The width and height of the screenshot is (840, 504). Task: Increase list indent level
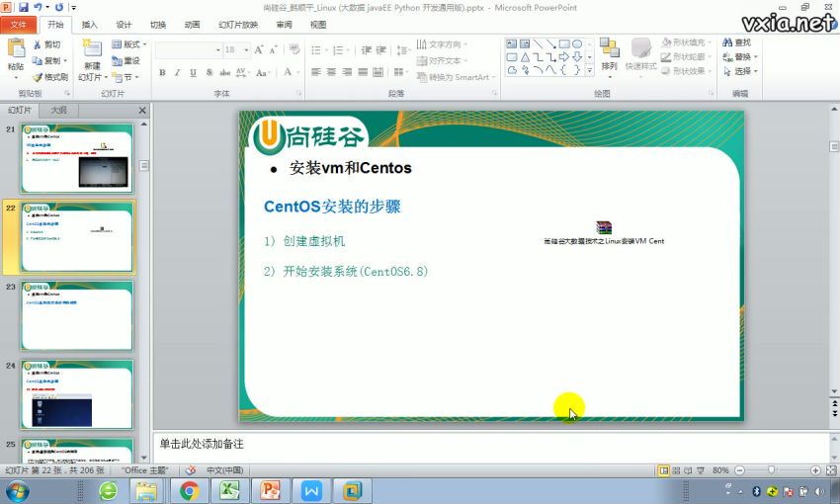click(x=381, y=50)
